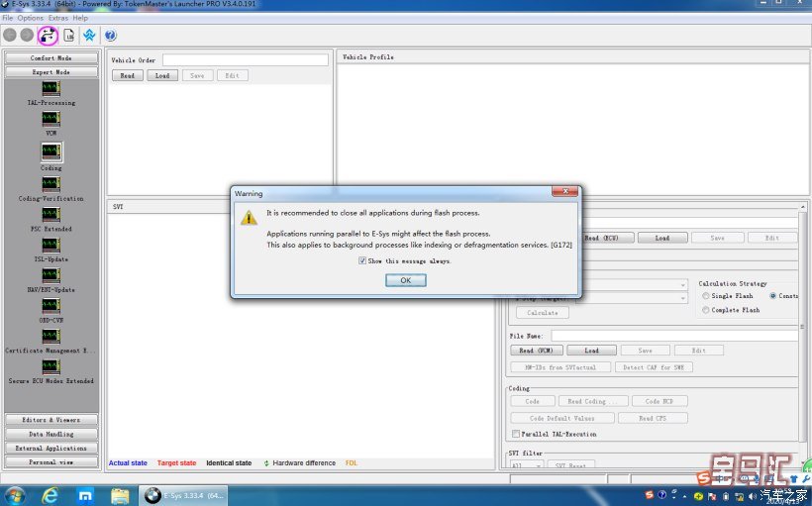Screen dimensions: 812x506
Task: Launch Internet Explorer from taskbar
Action: click(50, 496)
